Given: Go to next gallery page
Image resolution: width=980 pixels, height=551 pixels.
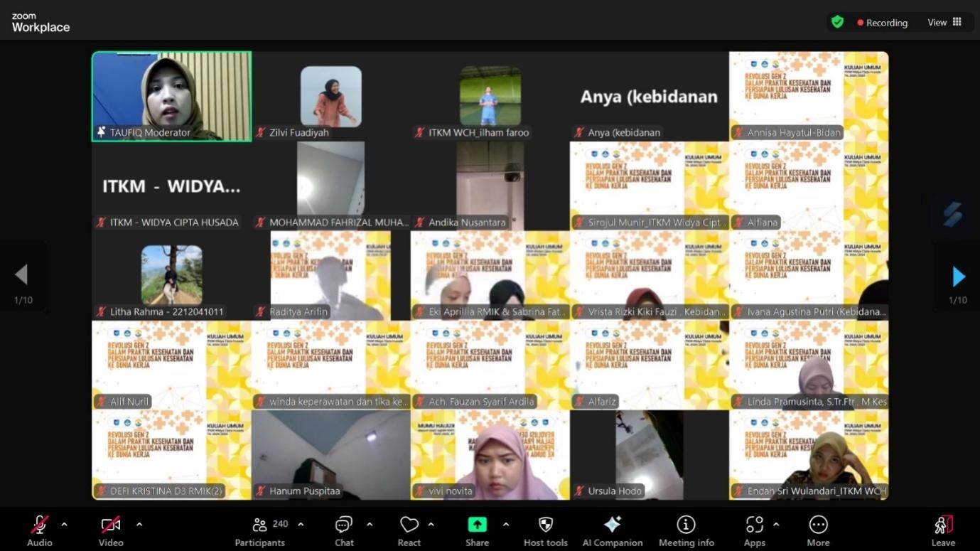Looking at the screenshot, I should pyautogui.click(x=958, y=277).
